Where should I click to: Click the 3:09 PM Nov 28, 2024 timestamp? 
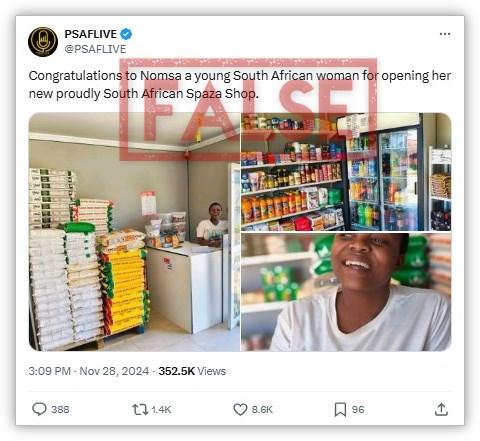click(x=89, y=371)
